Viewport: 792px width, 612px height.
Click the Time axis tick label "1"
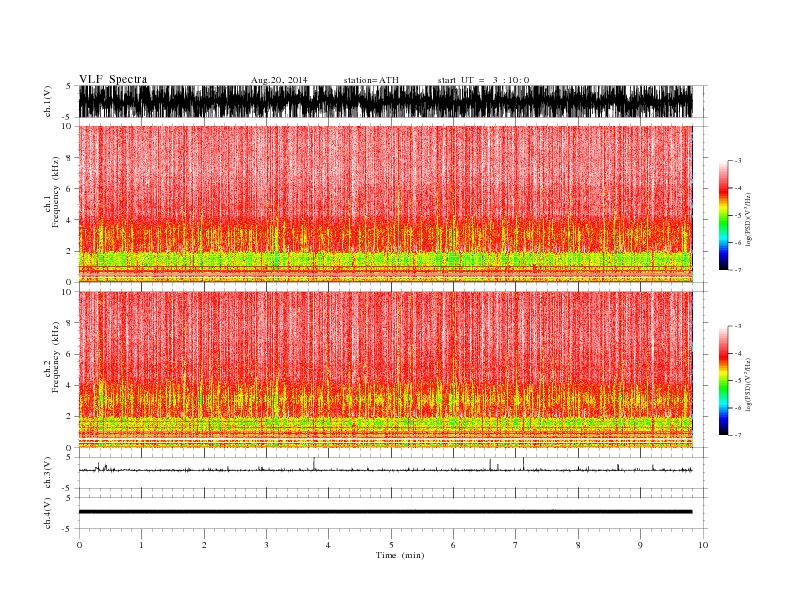point(141,545)
